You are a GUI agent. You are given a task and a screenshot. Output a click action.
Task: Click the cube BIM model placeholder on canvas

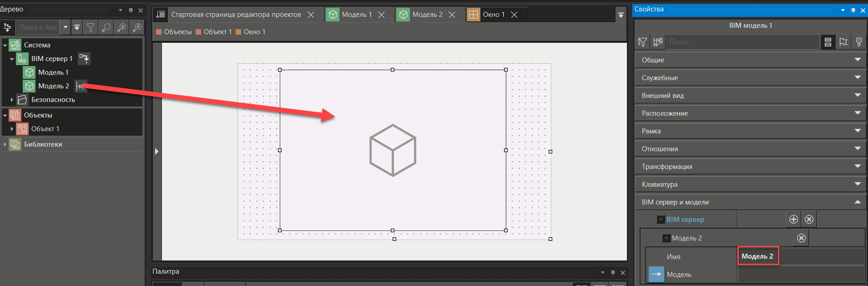click(393, 150)
